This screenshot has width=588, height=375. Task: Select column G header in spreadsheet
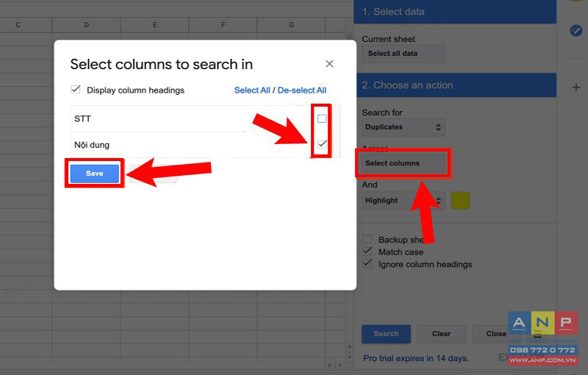point(291,25)
